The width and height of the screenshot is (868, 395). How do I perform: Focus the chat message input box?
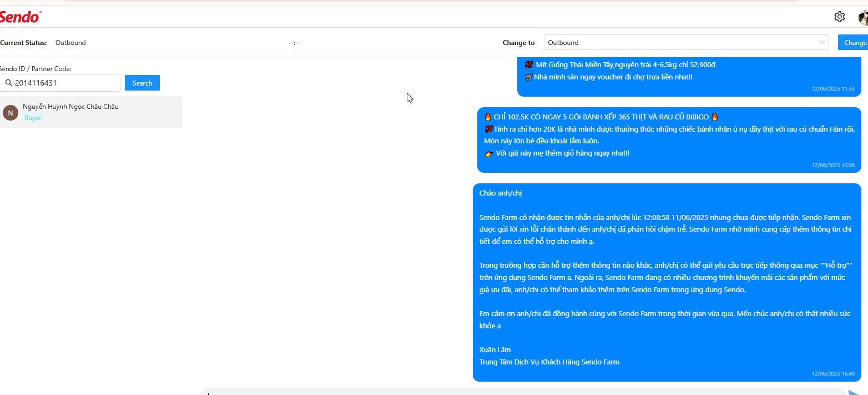pyautogui.click(x=522, y=392)
